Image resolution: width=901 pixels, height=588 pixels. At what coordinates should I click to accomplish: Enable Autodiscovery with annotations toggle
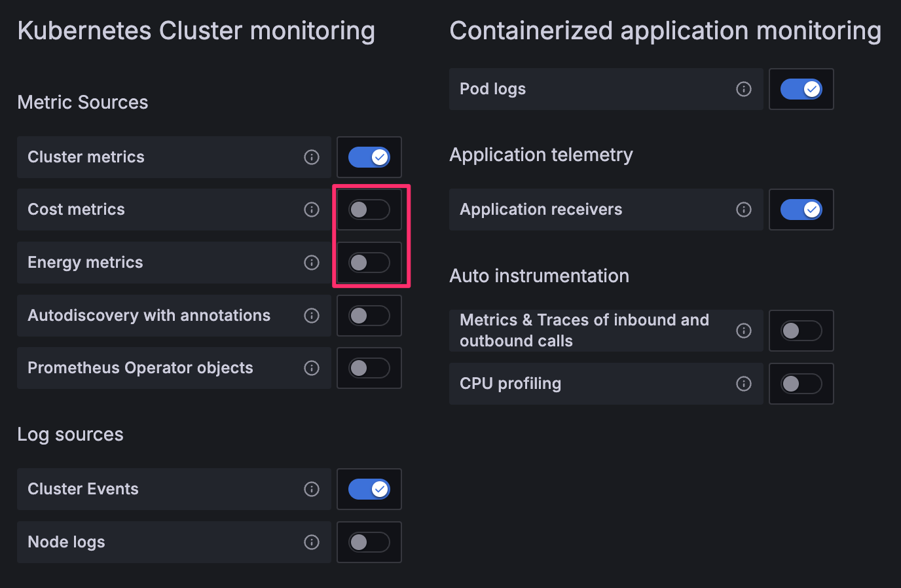pyautogui.click(x=369, y=316)
